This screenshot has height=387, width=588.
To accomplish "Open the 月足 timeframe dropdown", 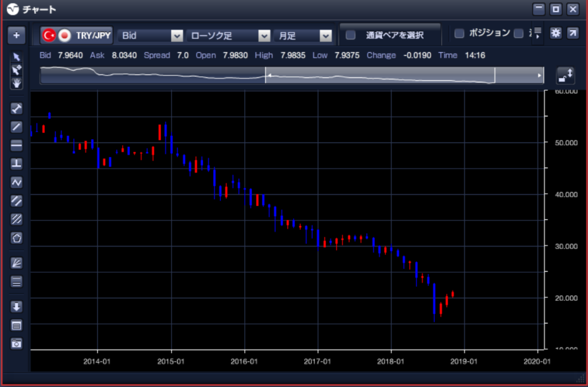I will click(303, 36).
